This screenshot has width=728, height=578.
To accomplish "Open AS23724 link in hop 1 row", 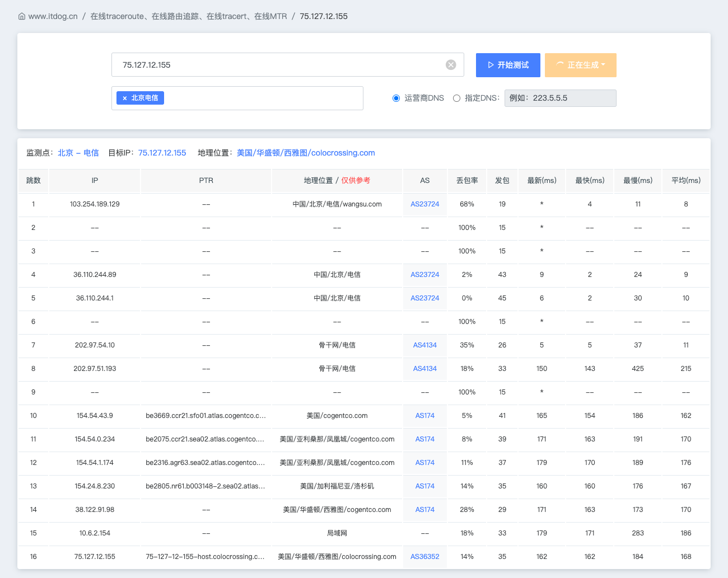I will click(x=425, y=204).
